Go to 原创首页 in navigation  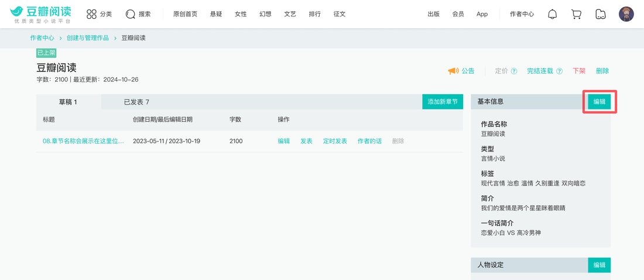[x=185, y=14]
